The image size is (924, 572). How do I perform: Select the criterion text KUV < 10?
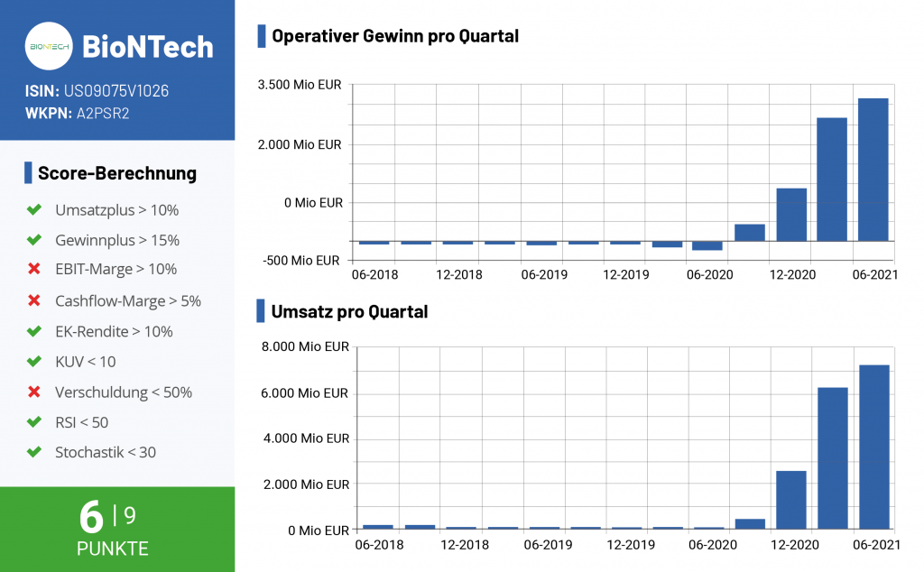coord(86,362)
